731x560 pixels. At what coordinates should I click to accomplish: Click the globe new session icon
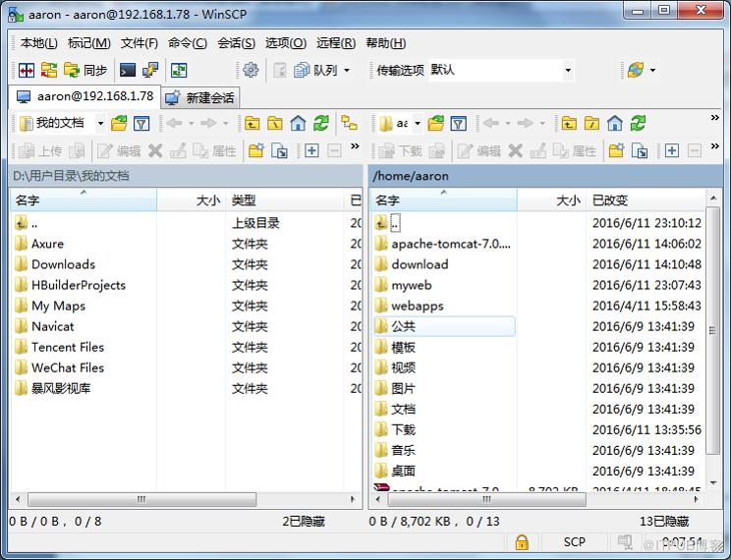tap(636, 71)
